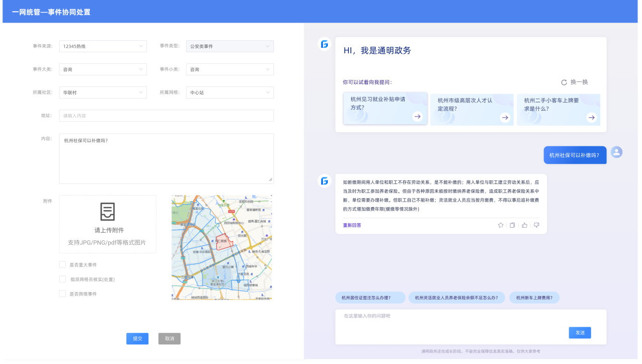The height and width of the screenshot is (364, 642).
Task: Click the thumbs-down icon on the answer
Action: [536, 225]
